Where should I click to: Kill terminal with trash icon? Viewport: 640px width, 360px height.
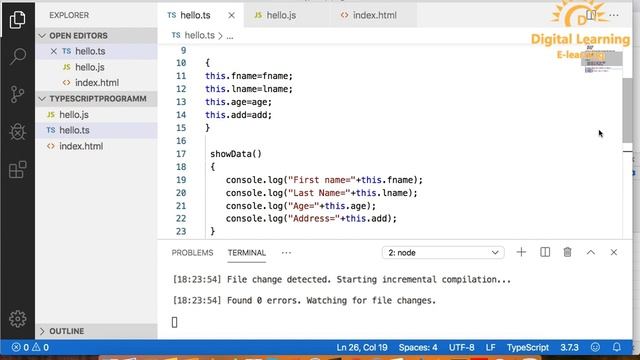coord(567,252)
